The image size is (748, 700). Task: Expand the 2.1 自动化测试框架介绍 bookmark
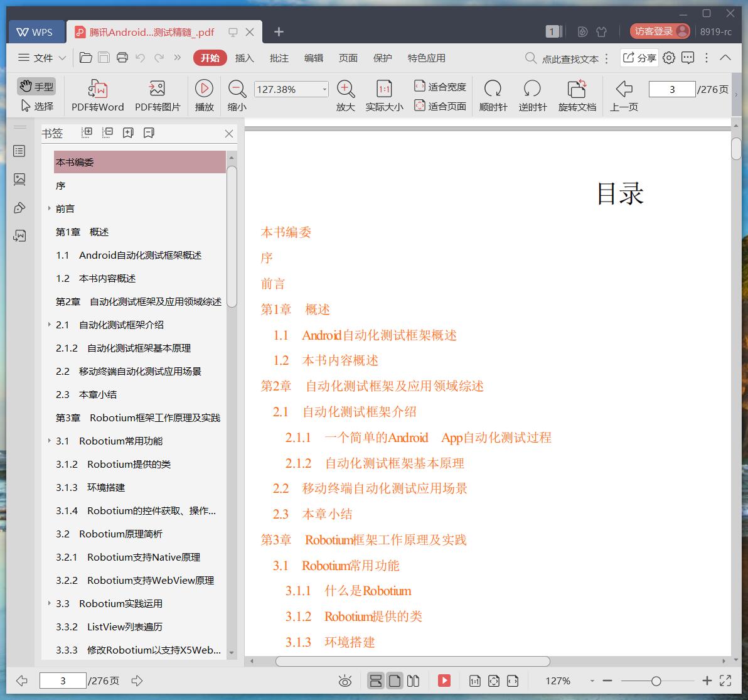(49, 324)
